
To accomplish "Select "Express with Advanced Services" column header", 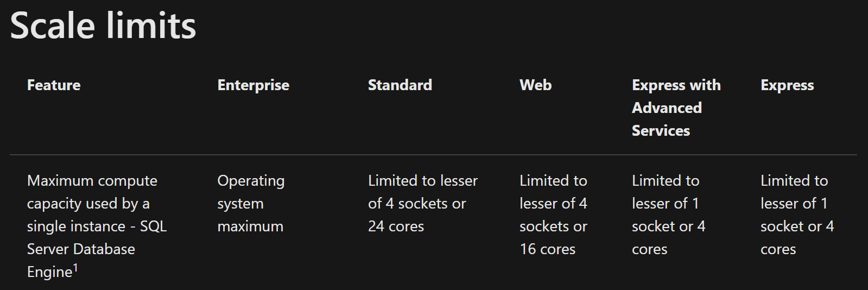I will click(676, 108).
